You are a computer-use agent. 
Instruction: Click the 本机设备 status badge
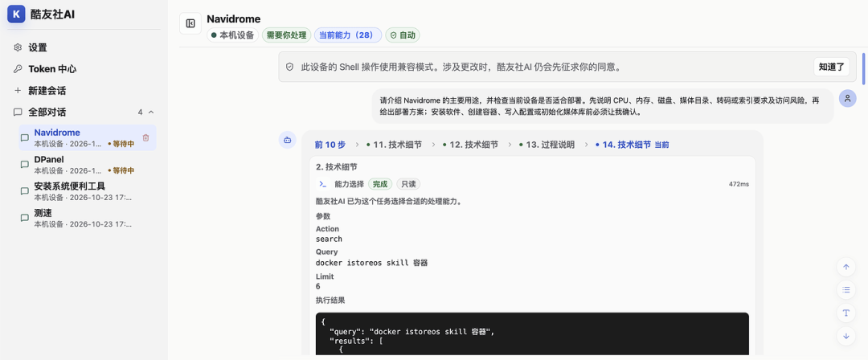[232, 35]
